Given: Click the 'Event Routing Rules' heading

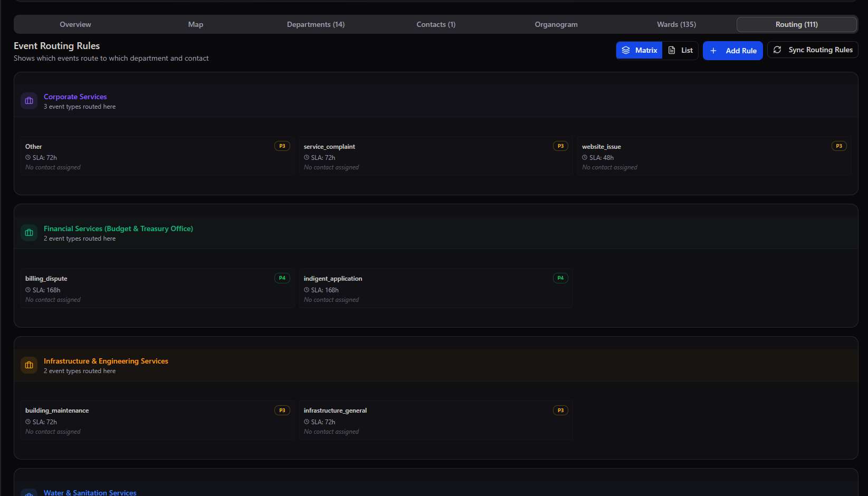Looking at the screenshot, I should point(57,46).
